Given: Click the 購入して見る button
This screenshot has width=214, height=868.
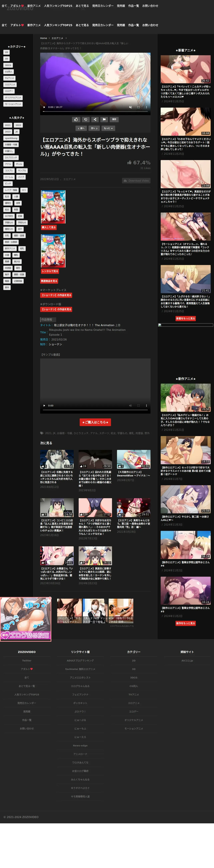Looking at the screenshot, I should (x=49, y=227).
